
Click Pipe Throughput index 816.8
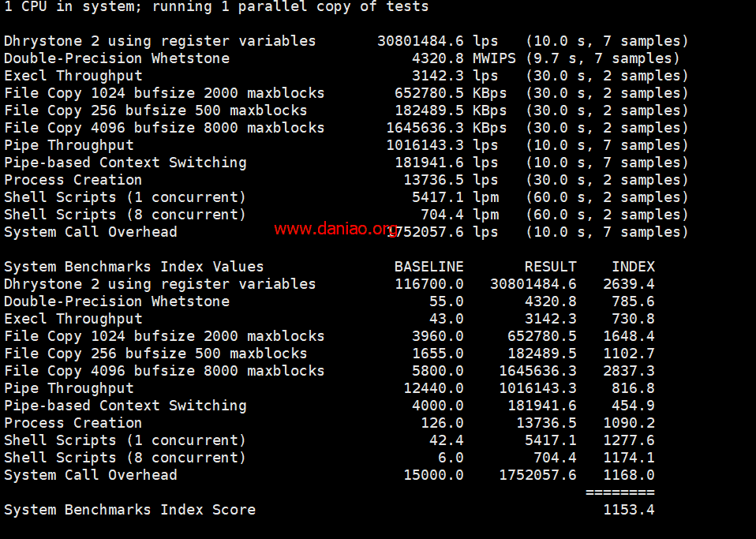click(x=634, y=388)
